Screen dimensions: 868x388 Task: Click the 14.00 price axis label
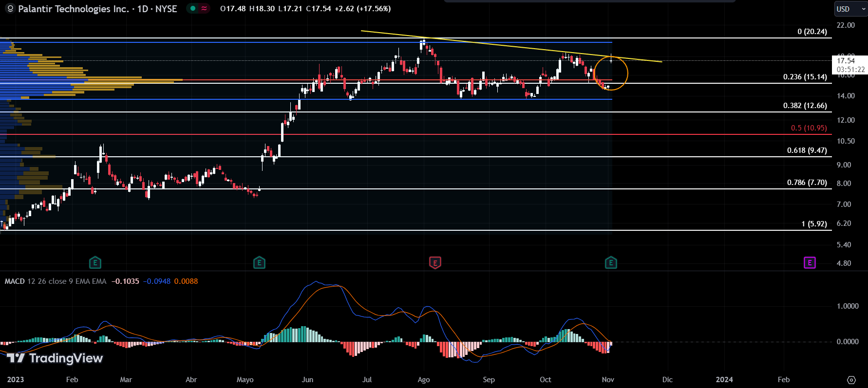click(x=846, y=96)
